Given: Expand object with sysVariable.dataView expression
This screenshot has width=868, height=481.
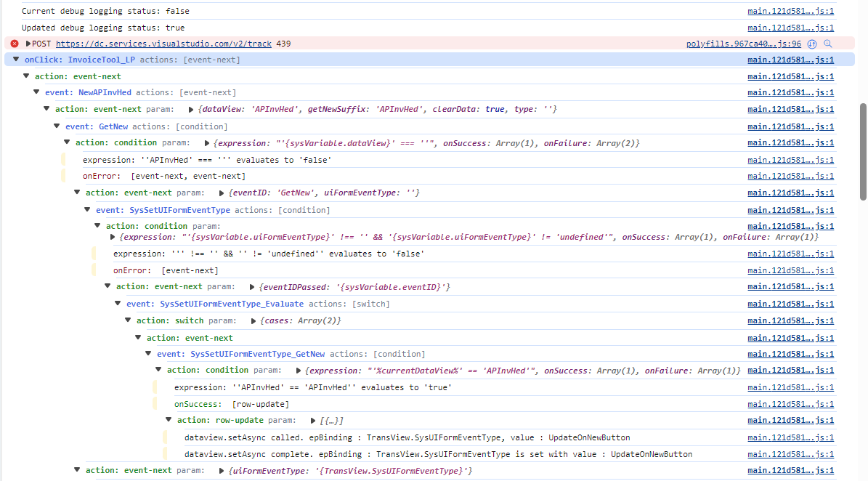Looking at the screenshot, I should (206, 143).
